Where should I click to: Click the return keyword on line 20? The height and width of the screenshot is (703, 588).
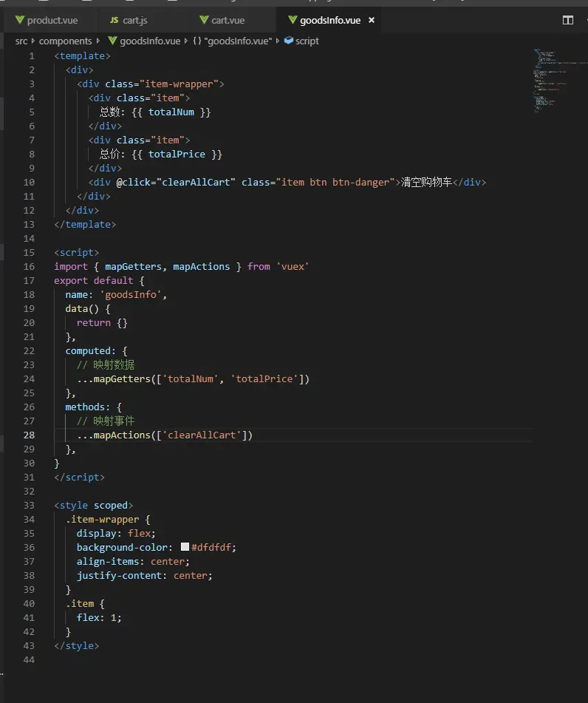coord(93,323)
